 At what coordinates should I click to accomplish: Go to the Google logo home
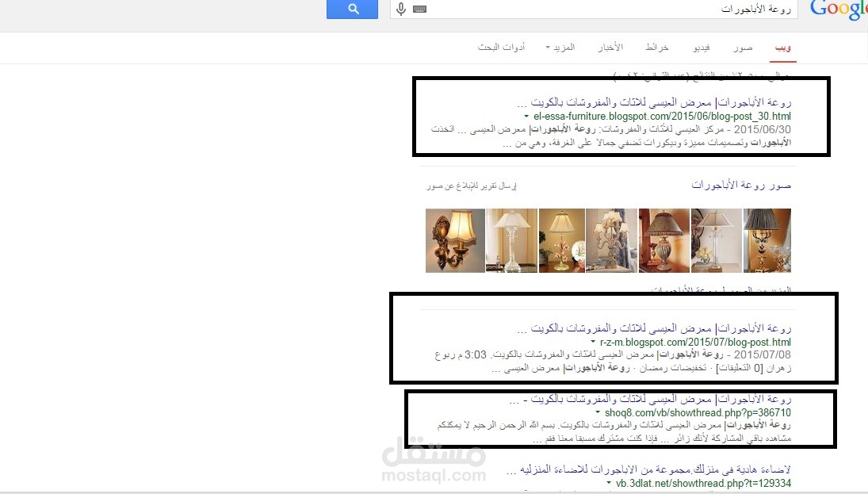pyautogui.click(x=839, y=10)
